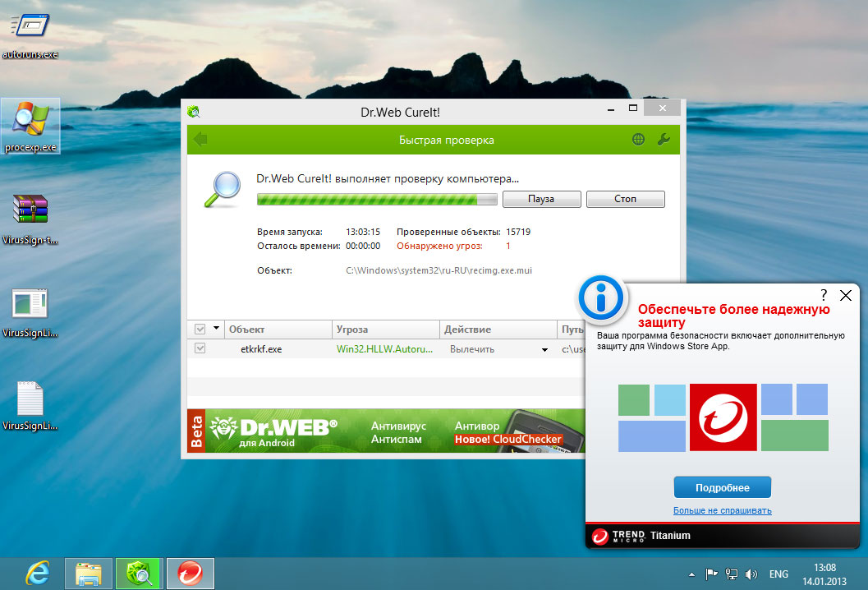Switch ENG input language indicator
This screenshot has height=590, width=868.
pos(778,574)
